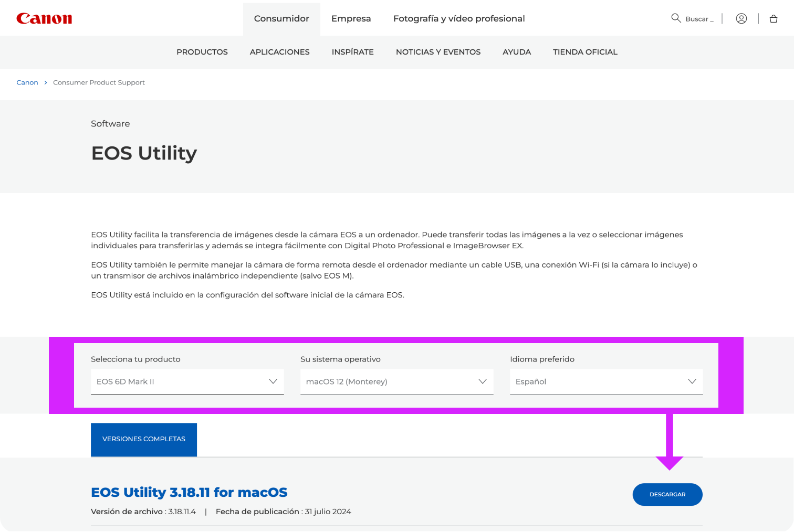Open the AYUDA menu
This screenshot has width=794, height=532.
tap(516, 52)
